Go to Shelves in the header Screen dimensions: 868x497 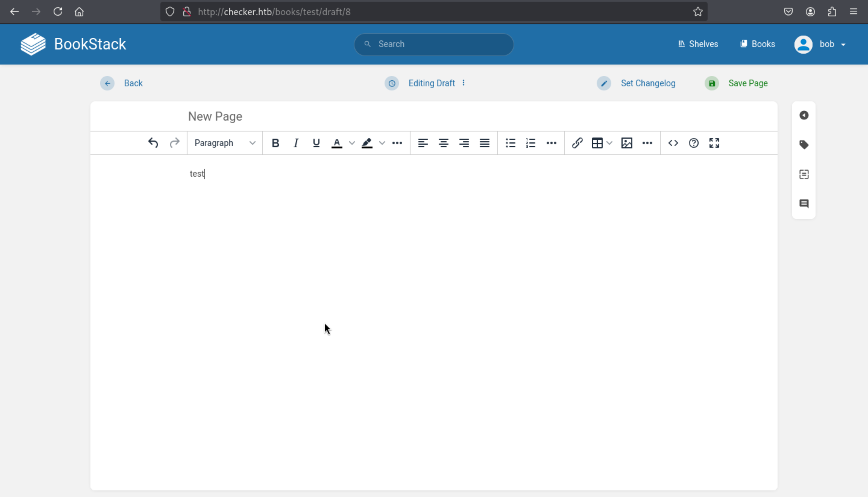pyautogui.click(x=698, y=44)
